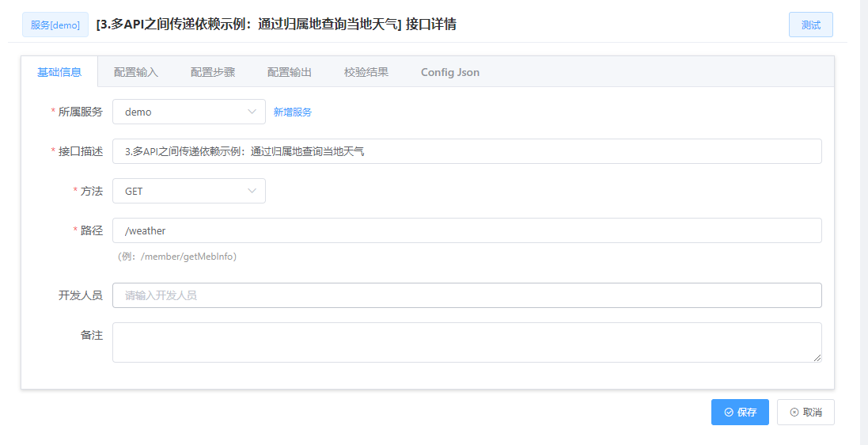
Task: Go to the 校验结果 tab
Action: (366, 72)
